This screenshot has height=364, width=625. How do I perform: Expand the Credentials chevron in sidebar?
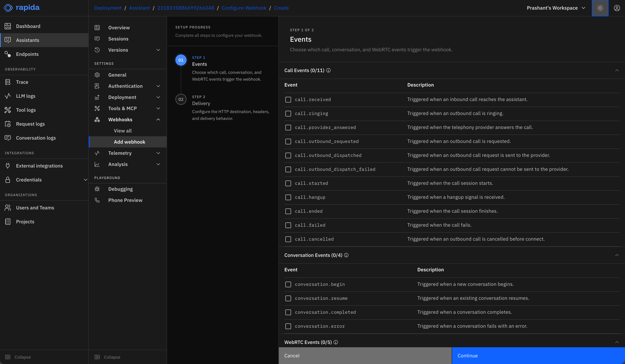[x=85, y=180]
